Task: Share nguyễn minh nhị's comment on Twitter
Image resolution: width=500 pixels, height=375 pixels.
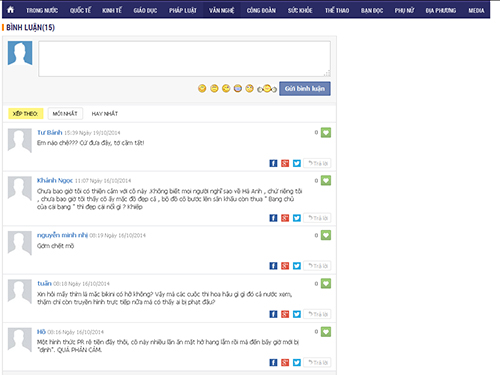Action: tap(297, 266)
